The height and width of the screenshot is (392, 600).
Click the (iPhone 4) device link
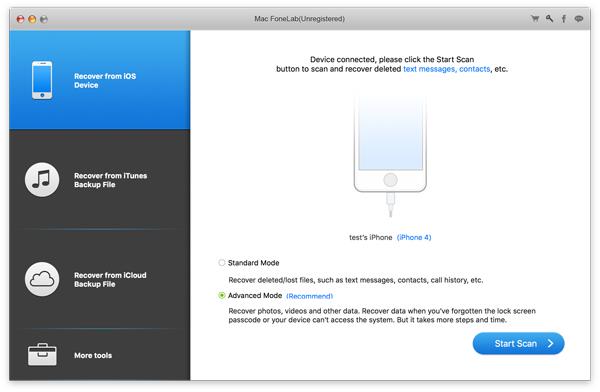(414, 237)
